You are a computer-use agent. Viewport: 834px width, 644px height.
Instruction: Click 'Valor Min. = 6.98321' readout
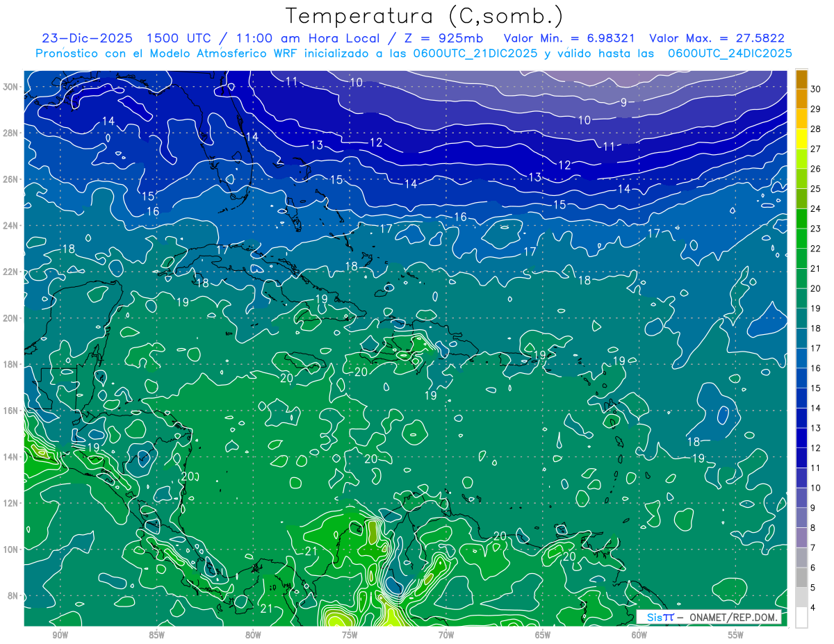coord(569,38)
